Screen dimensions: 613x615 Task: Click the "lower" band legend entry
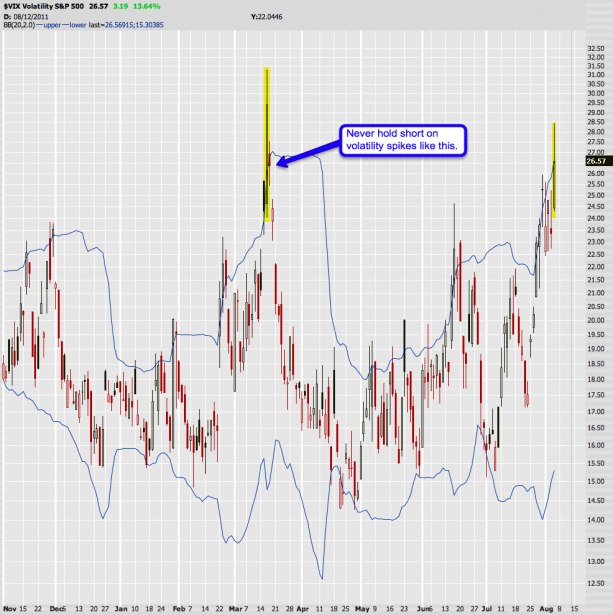(78, 25)
